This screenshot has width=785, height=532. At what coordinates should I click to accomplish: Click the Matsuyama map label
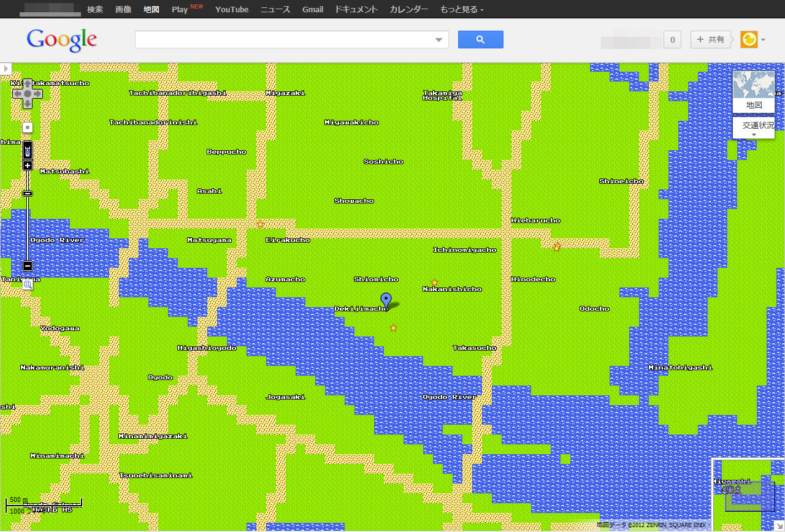coord(210,240)
